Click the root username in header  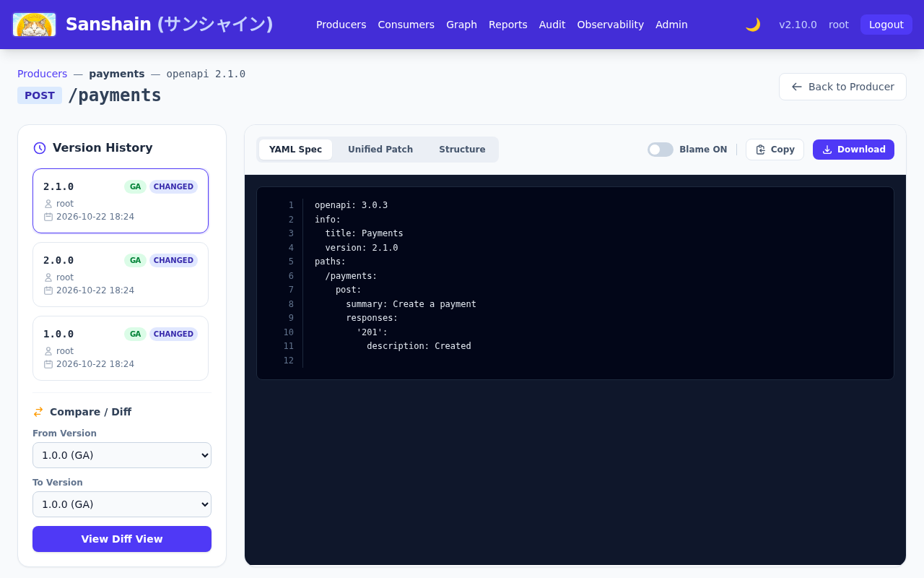click(839, 25)
